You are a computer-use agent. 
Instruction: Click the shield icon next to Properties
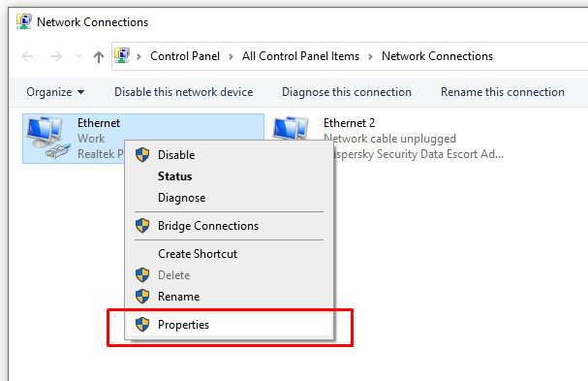click(x=142, y=325)
